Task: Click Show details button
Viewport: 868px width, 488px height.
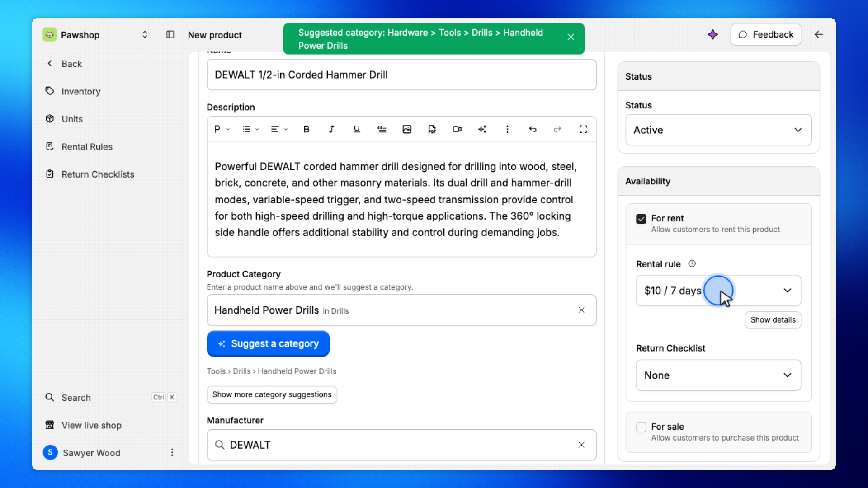Action: (x=773, y=320)
